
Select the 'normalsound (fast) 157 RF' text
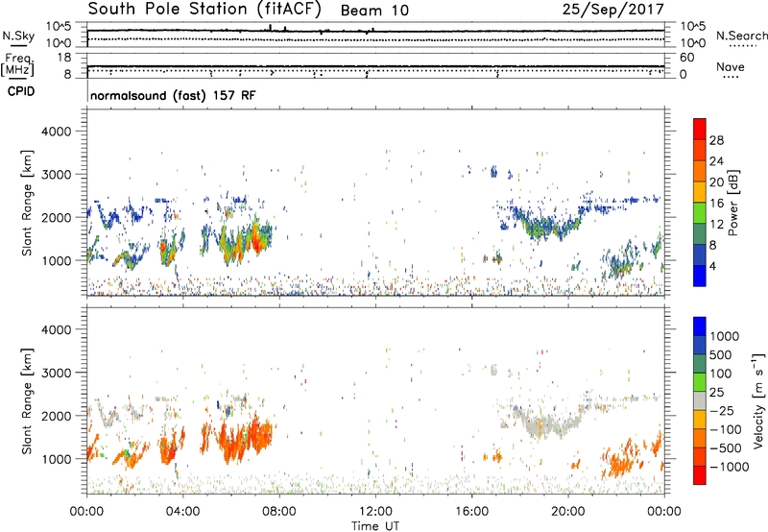(x=173, y=95)
